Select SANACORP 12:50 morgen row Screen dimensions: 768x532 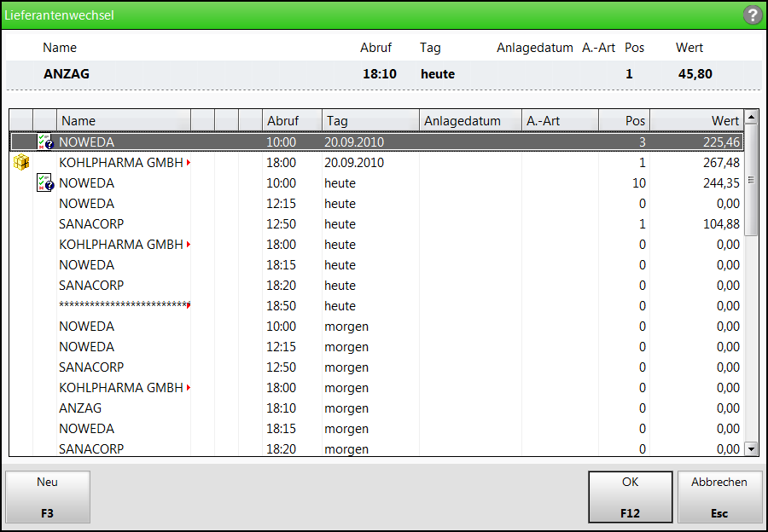coord(376,367)
